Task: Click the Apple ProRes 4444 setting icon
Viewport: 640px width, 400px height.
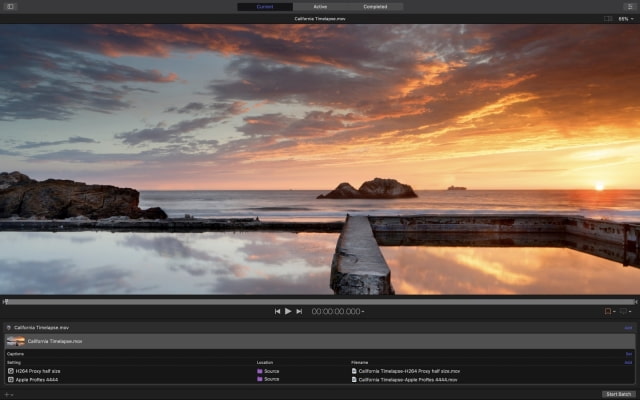Action: coord(10,380)
